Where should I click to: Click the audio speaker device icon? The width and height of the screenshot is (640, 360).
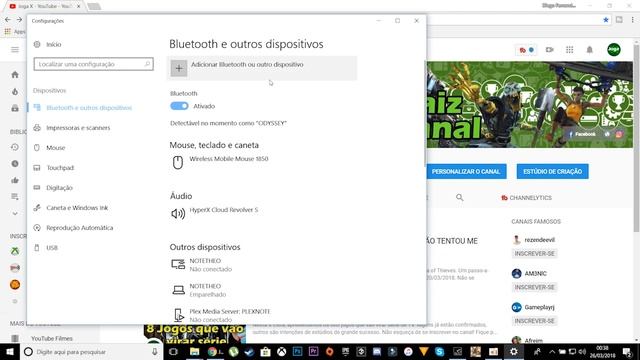point(178,213)
